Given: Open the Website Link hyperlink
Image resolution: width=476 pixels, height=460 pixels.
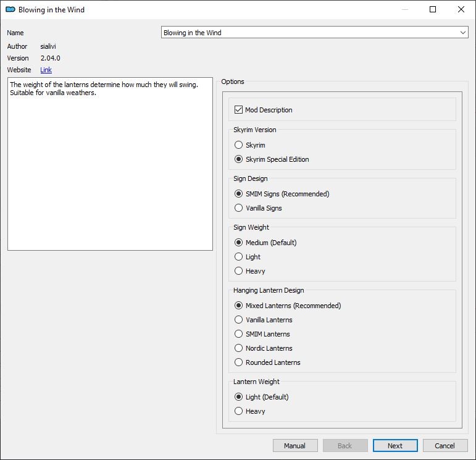Looking at the screenshot, I should [x=46, y=70].
